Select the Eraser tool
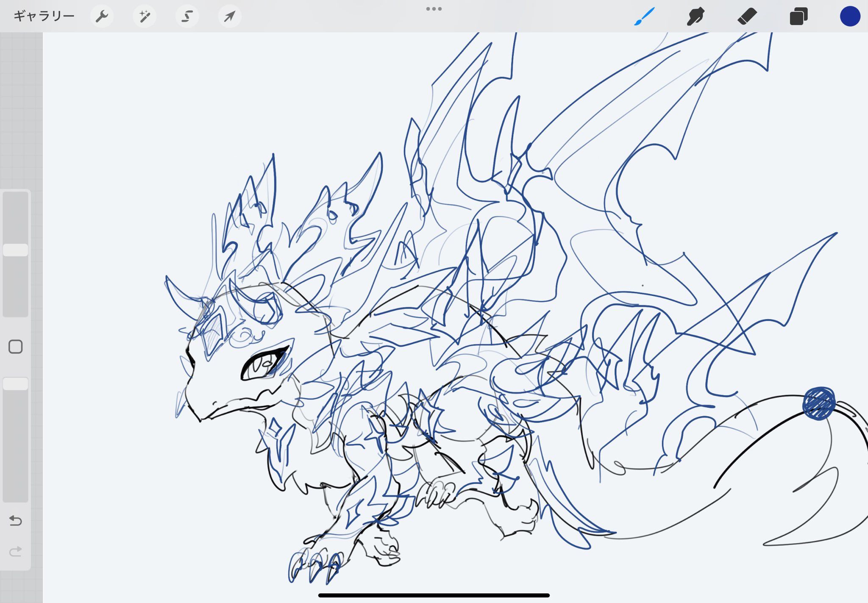The height and width of the screenshot is (603, 868). tap(747, 17)
